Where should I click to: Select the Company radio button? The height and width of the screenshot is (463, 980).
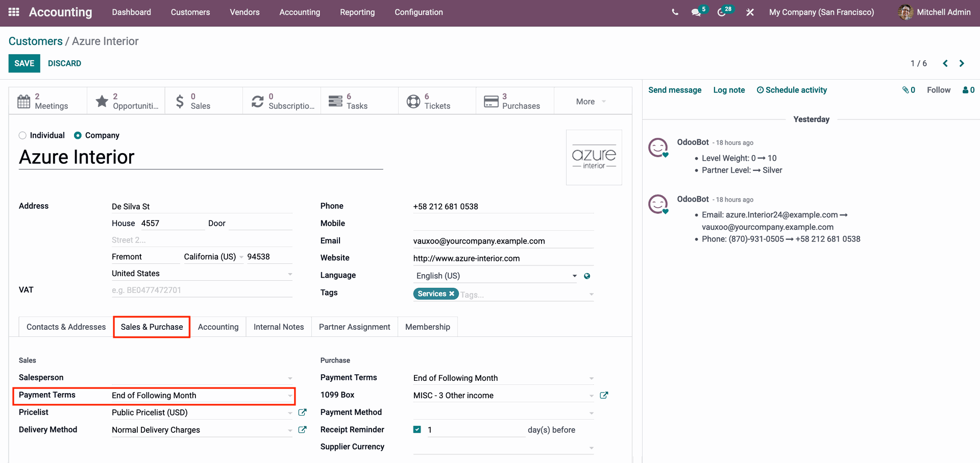pos(78,135)
